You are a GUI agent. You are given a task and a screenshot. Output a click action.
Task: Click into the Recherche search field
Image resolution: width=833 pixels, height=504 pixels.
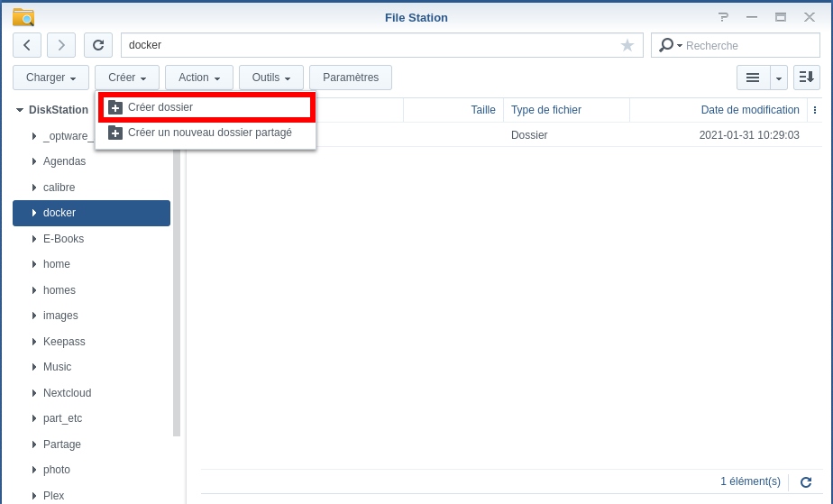[737, 45]
